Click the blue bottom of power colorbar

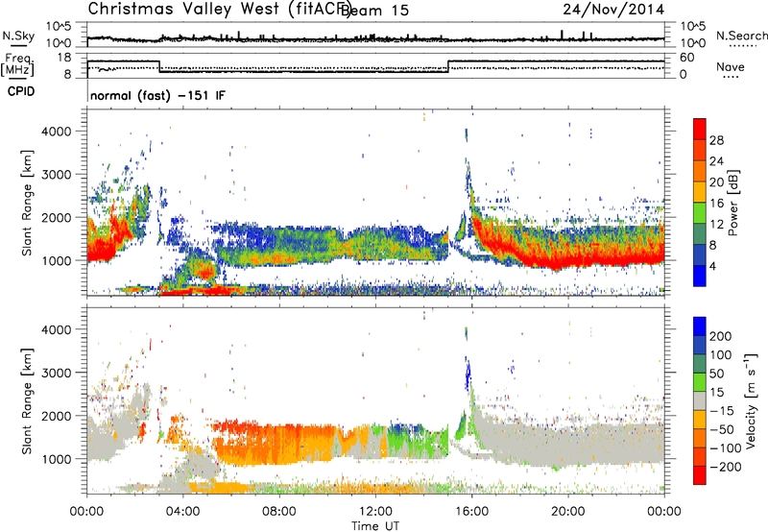(x=700, y=277)
